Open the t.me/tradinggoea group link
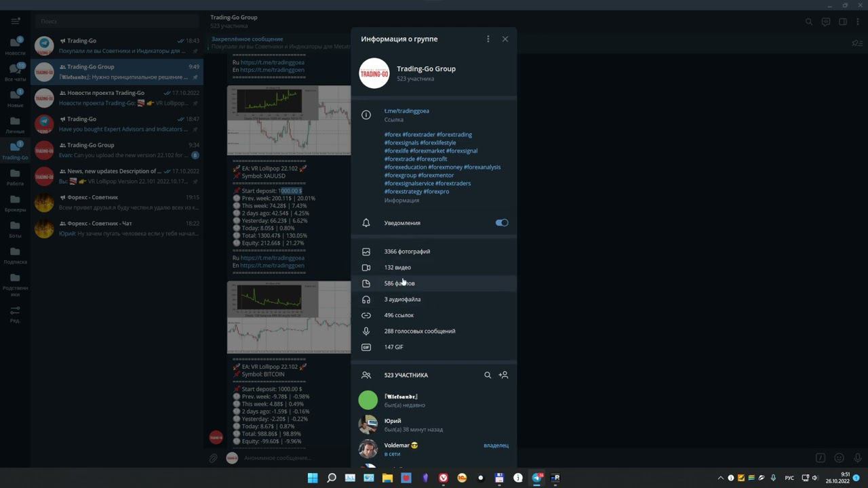This screenshot has height=488, width=868. click(x=407, y=111)
